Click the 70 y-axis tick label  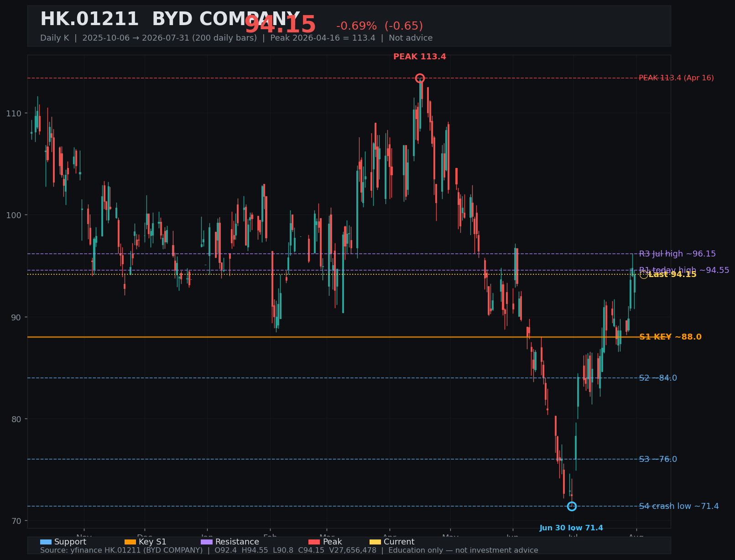[16, 521]
